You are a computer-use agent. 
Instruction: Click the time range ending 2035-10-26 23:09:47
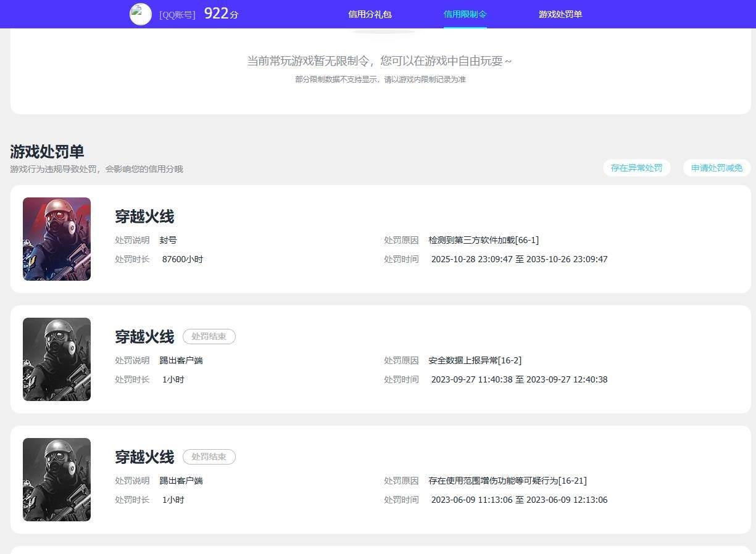[520, 259]
